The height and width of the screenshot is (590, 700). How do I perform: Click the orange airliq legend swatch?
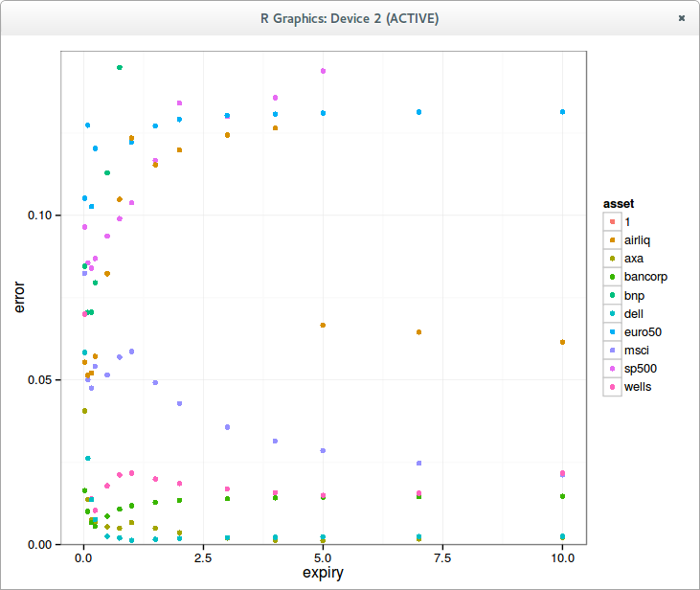pyautogui.click(x=612, y=240)
